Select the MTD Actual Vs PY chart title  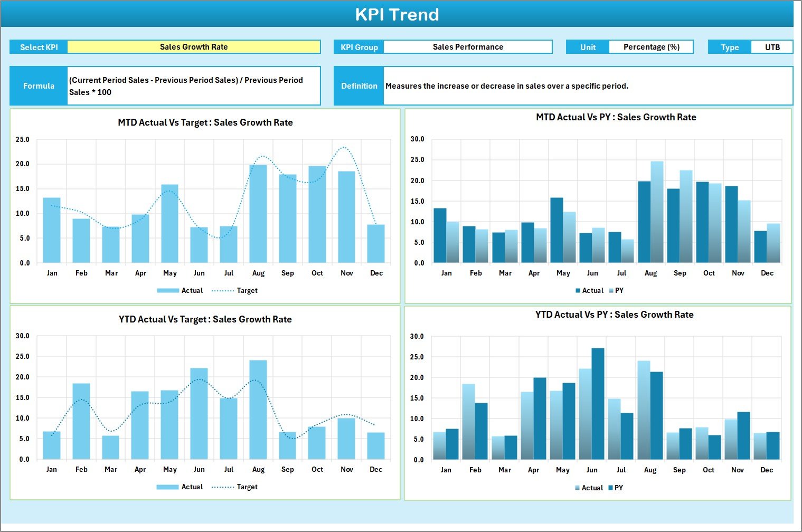pyautogui.click(x=616, y=117)
